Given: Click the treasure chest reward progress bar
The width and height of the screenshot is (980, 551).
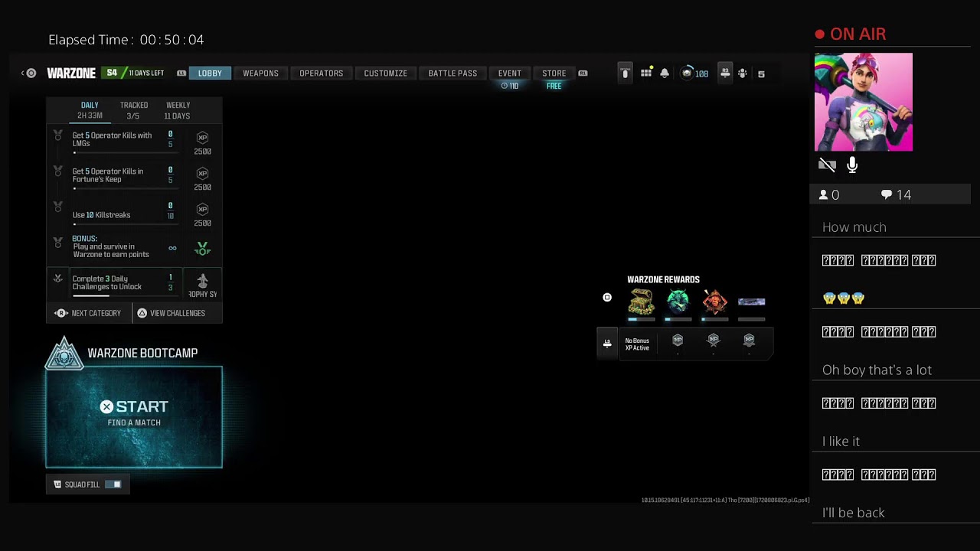Looking at the screenshot, I should (642, 319).
